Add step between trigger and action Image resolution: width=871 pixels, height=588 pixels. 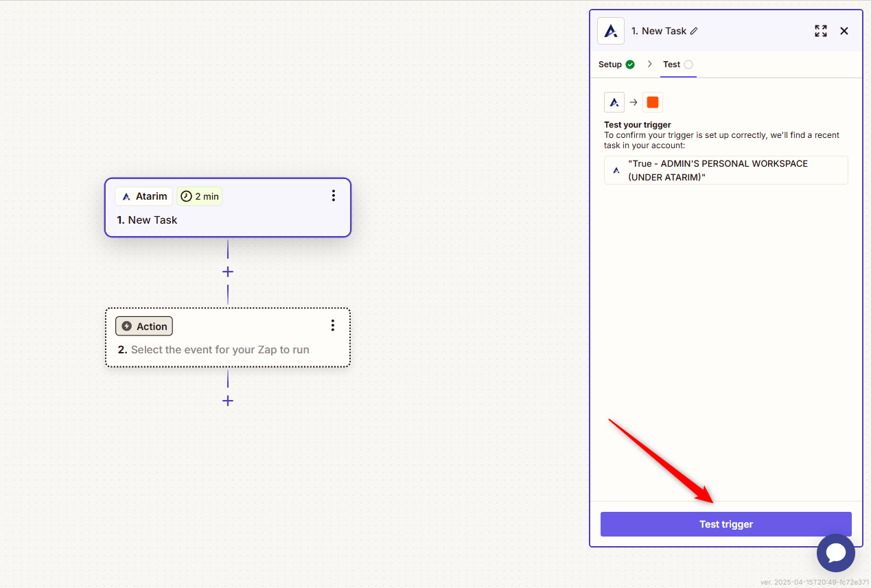(x=228, y=272)
